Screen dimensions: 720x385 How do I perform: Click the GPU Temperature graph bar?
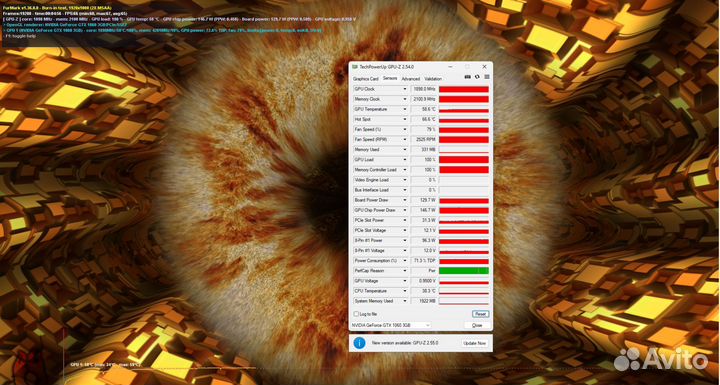pos(464,109)
